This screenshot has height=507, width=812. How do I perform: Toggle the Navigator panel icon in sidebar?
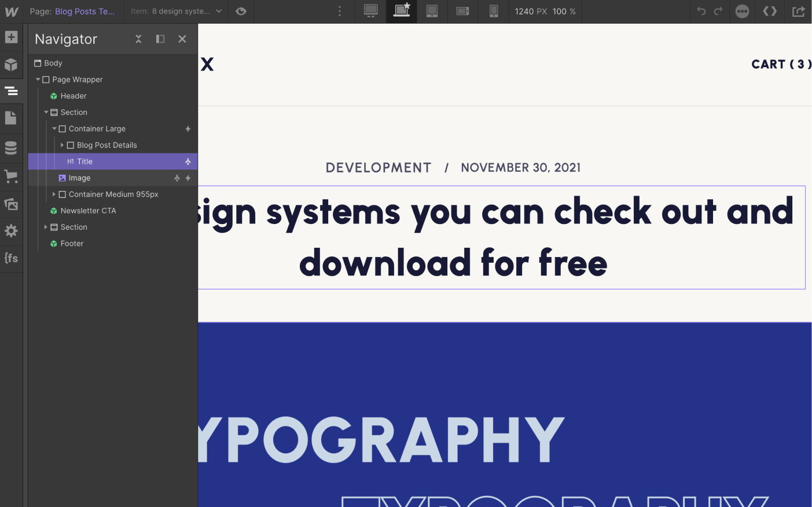(x=11, y=91)
